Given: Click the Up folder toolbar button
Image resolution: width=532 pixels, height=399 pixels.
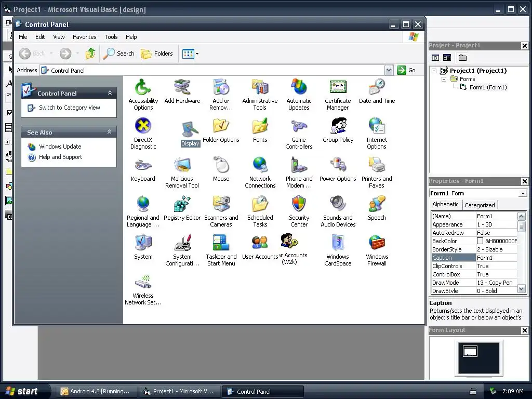Looking at the screenshot, I should point(90,54).
